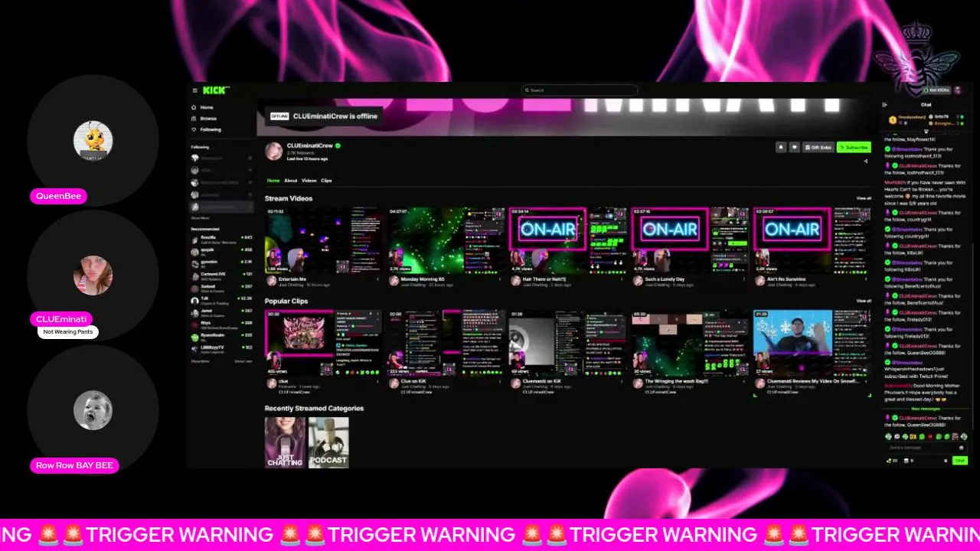Click QueenBee's bee avatar in overlay
Screen dimensions: 980x551
pyautogui.click(x=93, y=140)
